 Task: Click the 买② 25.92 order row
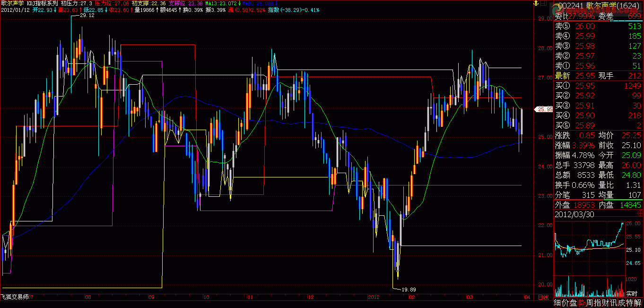click(x=598, y=96)
